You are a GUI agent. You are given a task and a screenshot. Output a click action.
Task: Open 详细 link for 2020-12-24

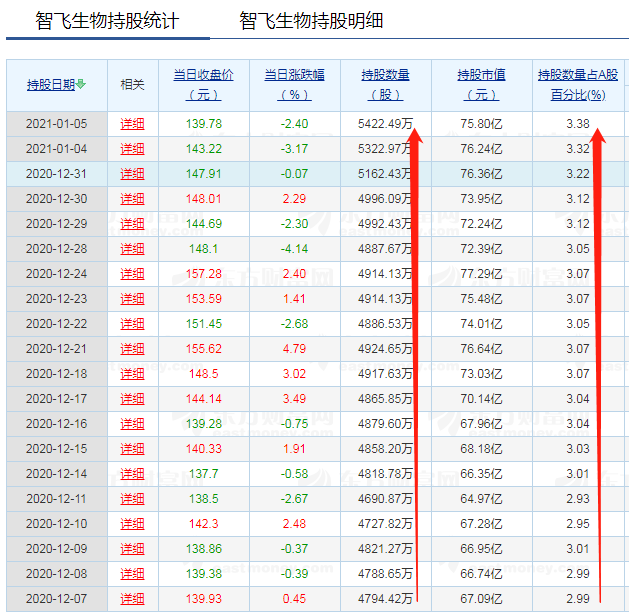coord(132,274)
